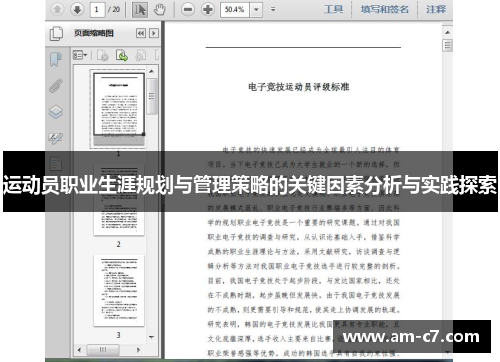Viewport: 500px width, 362px height.
Task: Click the thumbnail pane scroll up arrow
Action: (151, 71)
